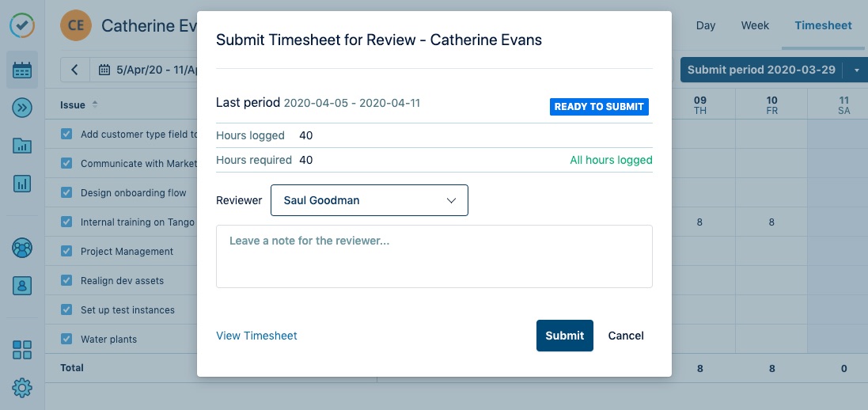Switch to the Day tab
Screen dimensions: 868x410
tap(705, 25)
